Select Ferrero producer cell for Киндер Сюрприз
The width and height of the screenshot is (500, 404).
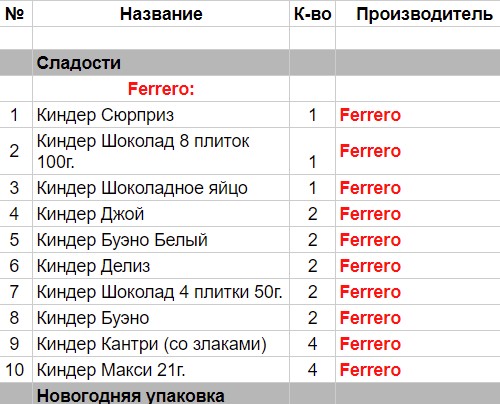[x=418, y=115]
